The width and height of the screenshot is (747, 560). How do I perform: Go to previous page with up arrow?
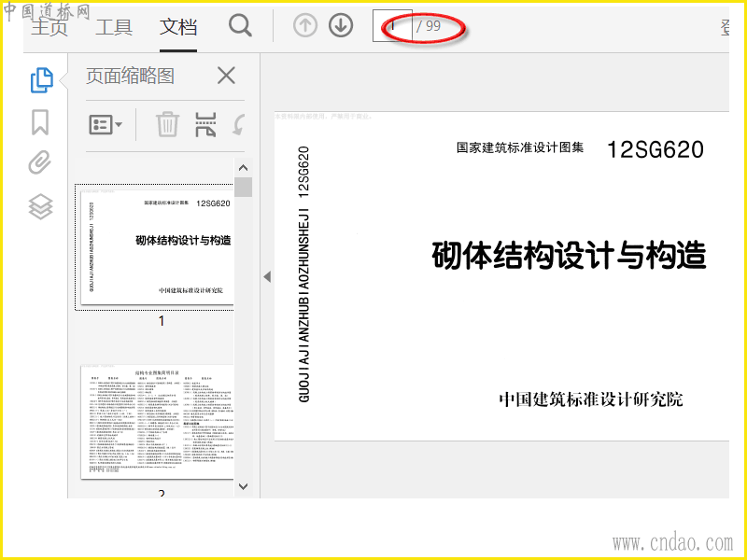305,25
